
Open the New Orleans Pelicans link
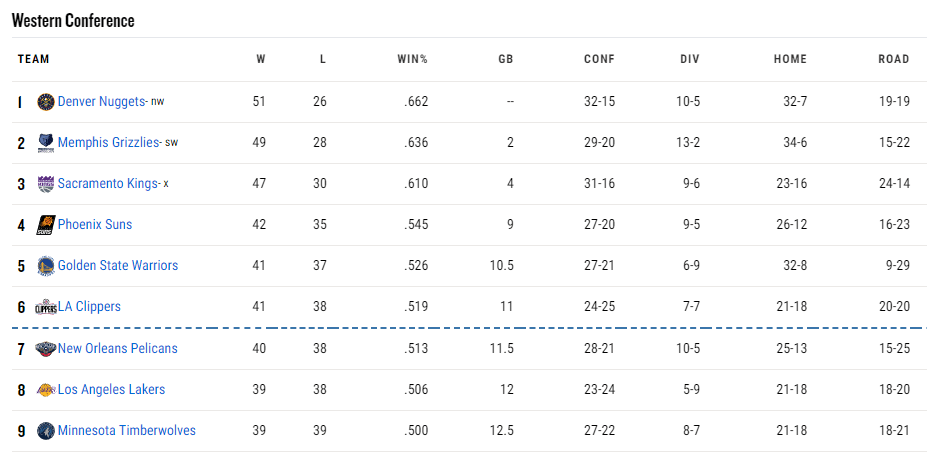[118, 348]
